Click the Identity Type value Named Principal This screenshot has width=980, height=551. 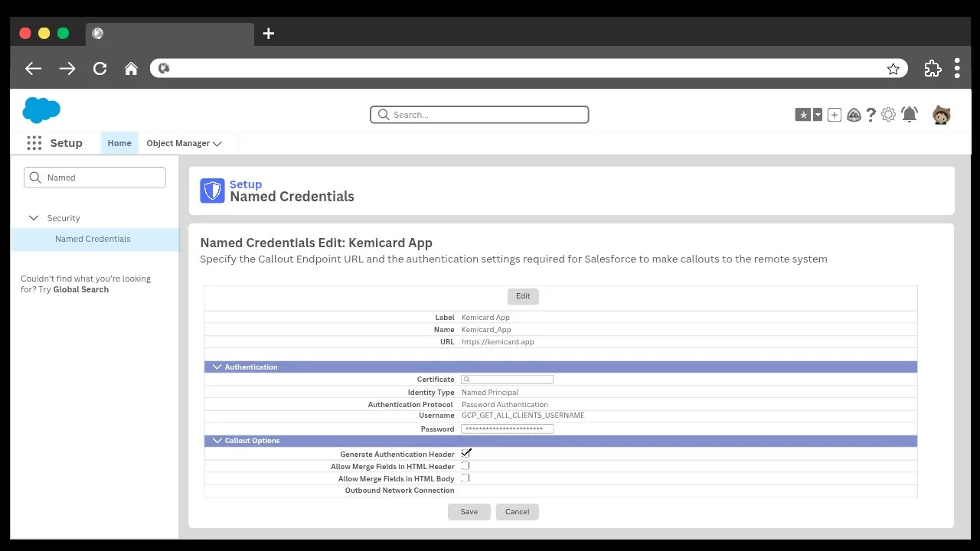tap(490, 393)
